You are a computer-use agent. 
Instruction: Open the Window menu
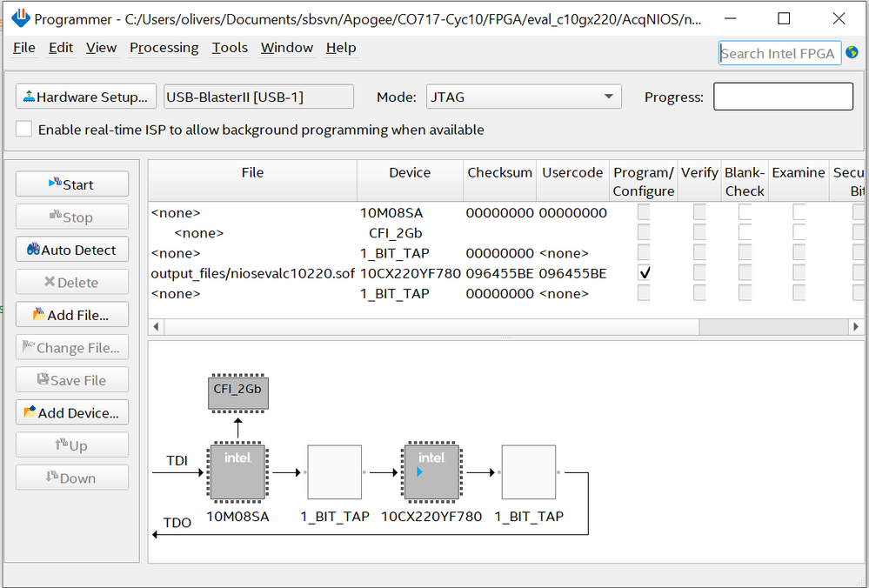pyautogui.click(x=287, y=48)
